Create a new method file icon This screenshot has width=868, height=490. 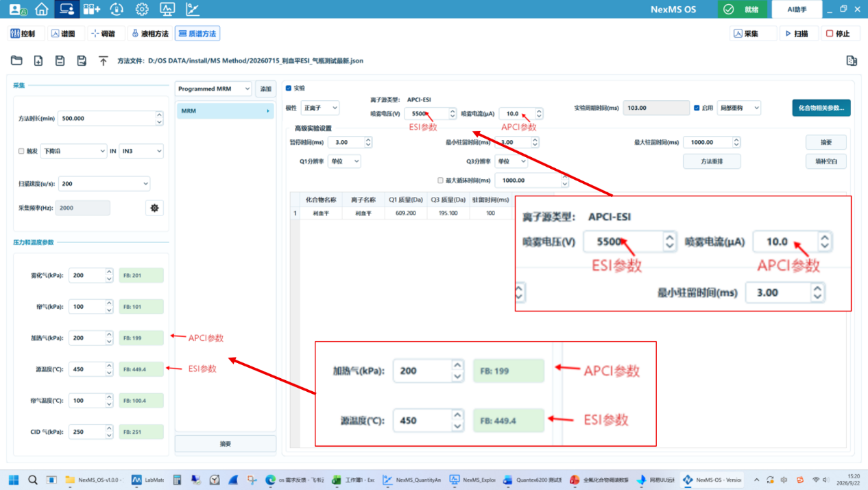(38, 60)
